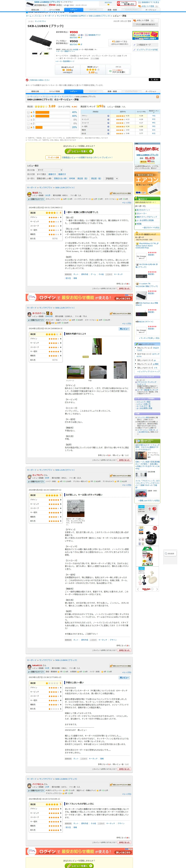The image size is (186, 868).
Task: Click ログインで最安お知らせ機能 banner under first review
Action: (x=79, y=298)
